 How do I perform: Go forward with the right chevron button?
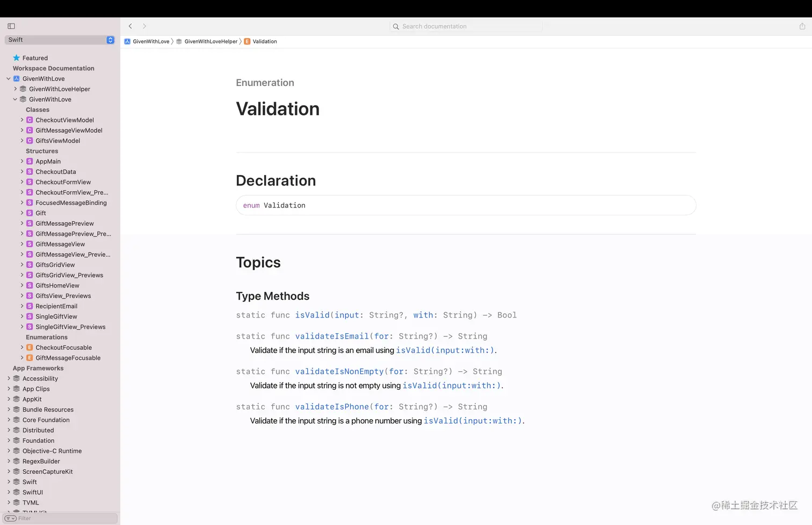pos(144,26)
